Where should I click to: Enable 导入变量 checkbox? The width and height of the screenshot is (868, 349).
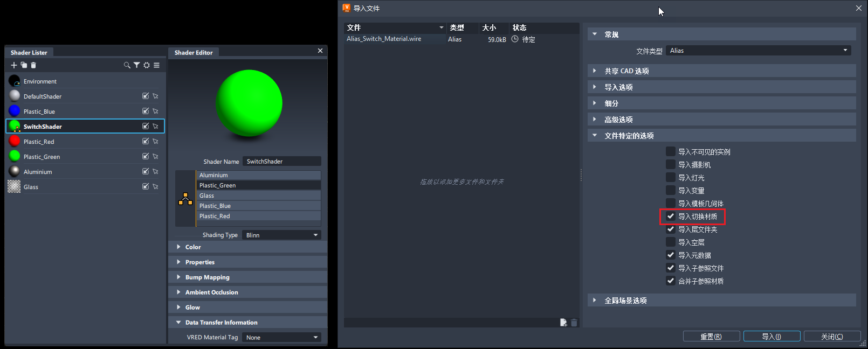pyautogui.click(x=671, y=190)
